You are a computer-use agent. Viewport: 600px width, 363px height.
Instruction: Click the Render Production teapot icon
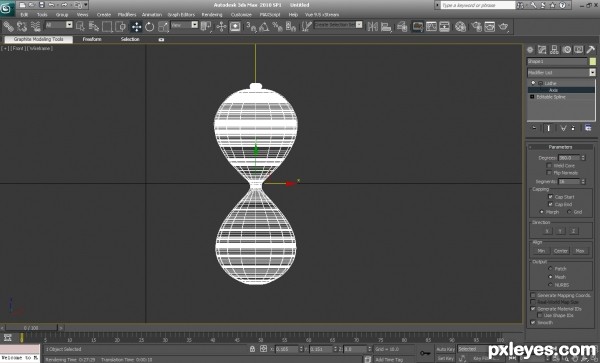coord(503,26)
